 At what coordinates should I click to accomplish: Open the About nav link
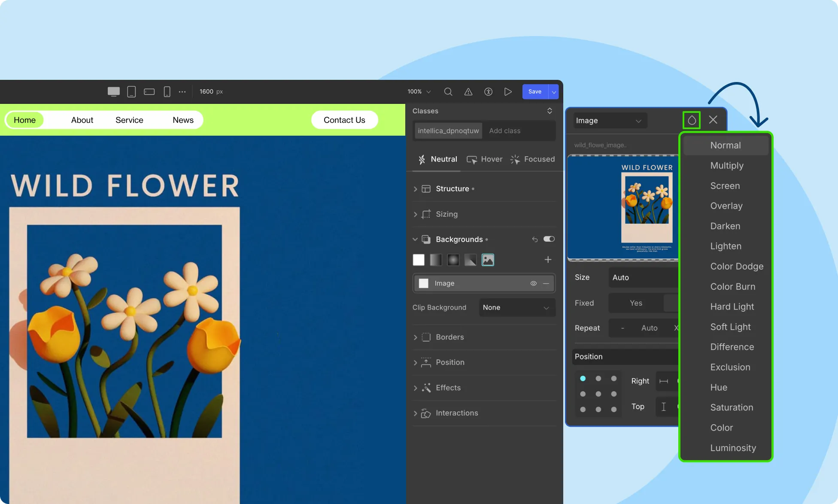82,120
